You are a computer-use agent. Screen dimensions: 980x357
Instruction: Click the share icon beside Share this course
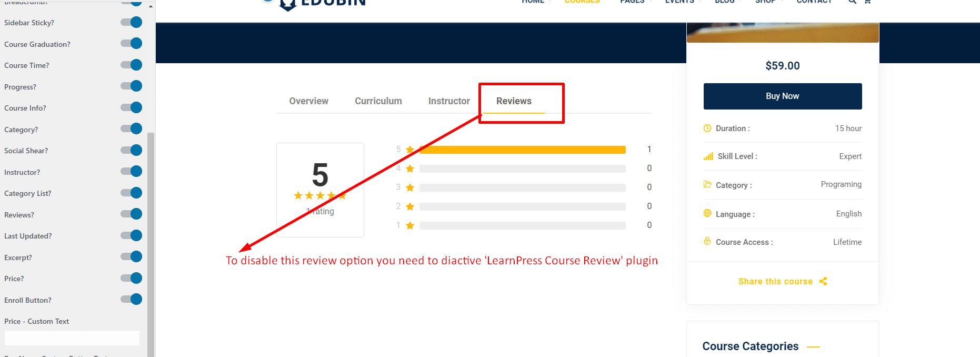coord(823,281)
